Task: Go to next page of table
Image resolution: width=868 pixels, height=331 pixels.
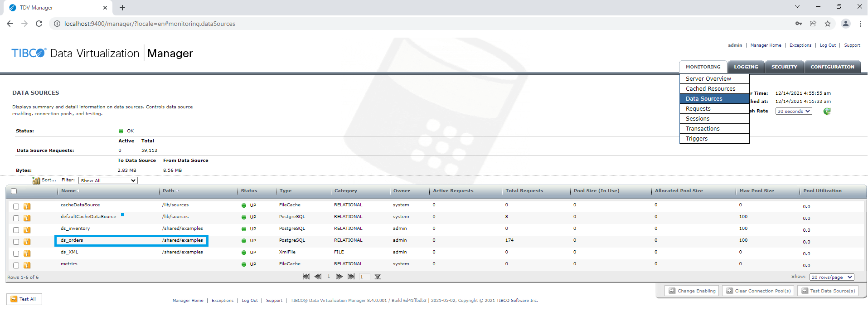Action: click(339, 277)
